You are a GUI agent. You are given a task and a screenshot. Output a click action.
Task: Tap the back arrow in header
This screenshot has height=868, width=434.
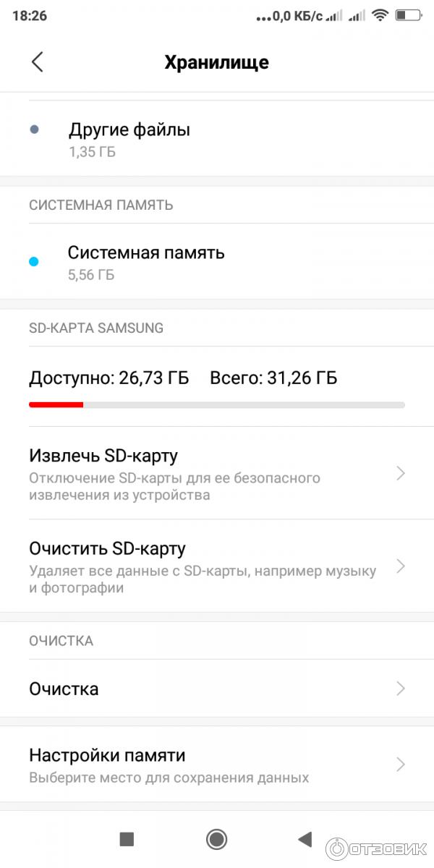(x=38, y=62)
